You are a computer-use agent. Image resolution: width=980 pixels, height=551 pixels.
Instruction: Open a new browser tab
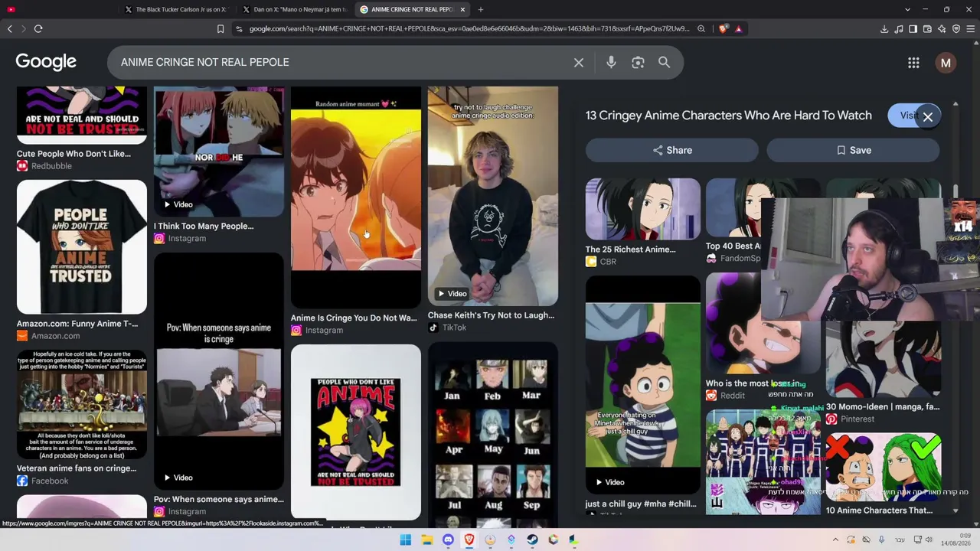(x=481, y=9)
